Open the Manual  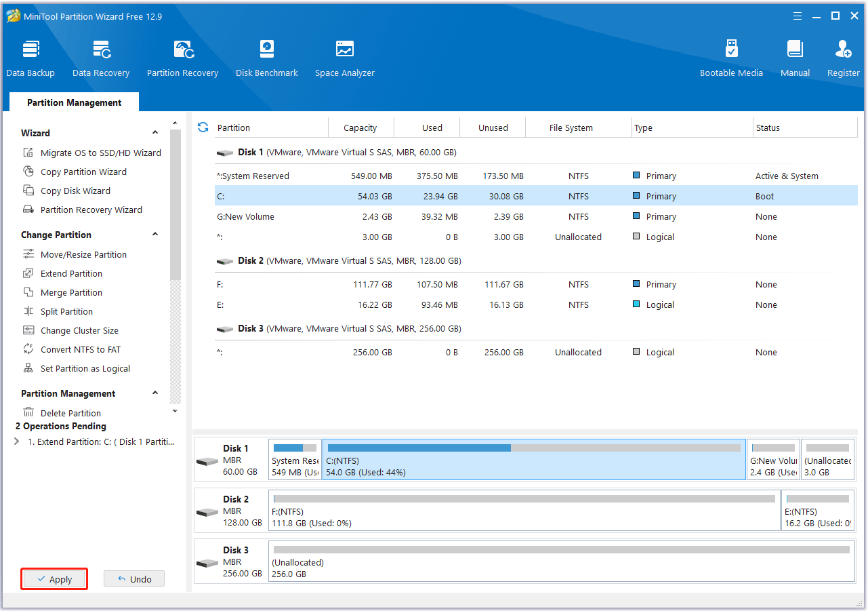click(x=795, y=59)
